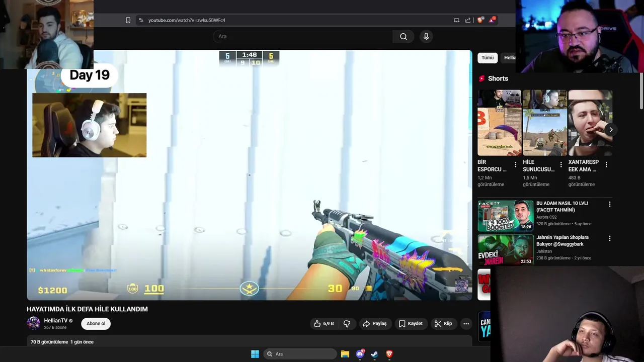Open Steam from the taskbar
644x362 pixels.
tap(374, 354)
